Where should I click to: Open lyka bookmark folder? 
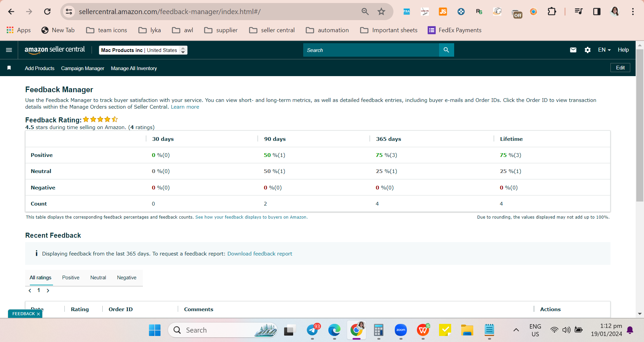150,30
